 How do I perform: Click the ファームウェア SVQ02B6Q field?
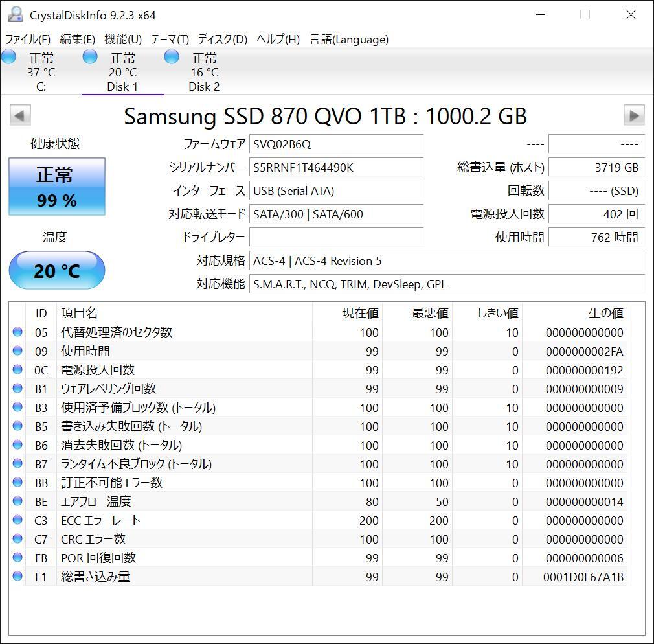pyautogui.click(x=336, y=144)
